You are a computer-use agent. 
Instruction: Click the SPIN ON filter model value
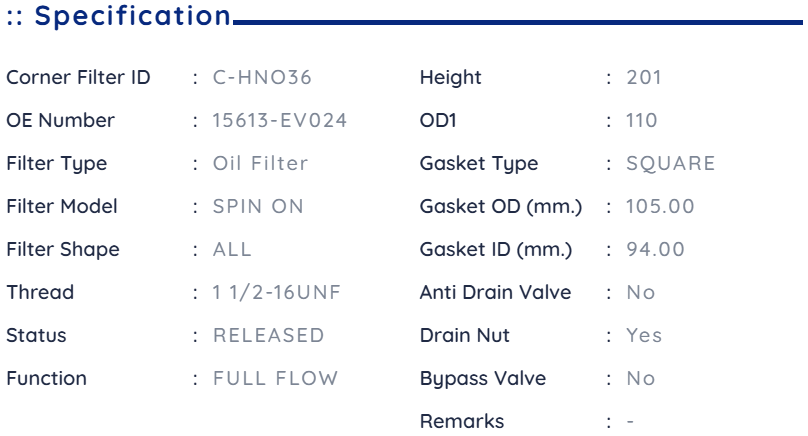(x=258, y=207)
